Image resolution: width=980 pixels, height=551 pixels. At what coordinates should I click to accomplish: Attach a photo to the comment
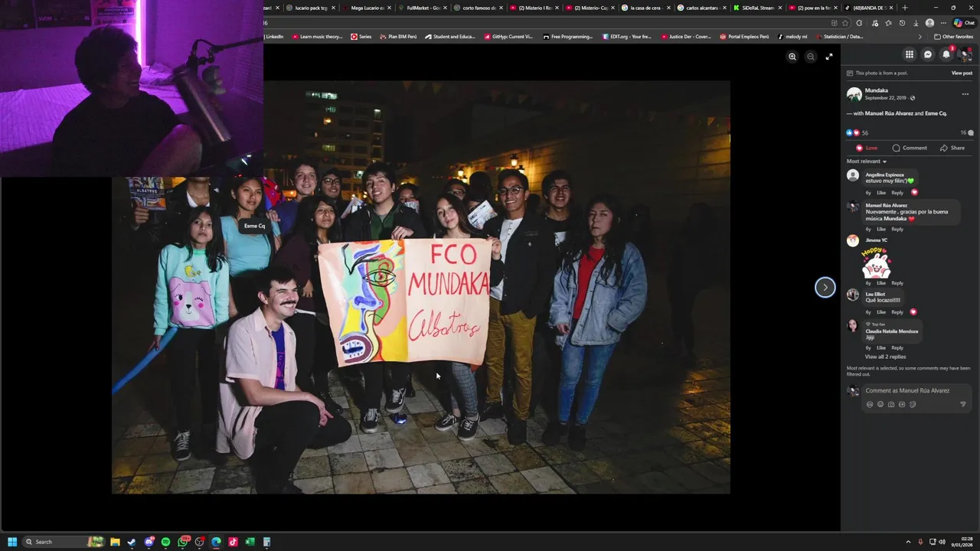pyautogui.click(x=891, y=405)
